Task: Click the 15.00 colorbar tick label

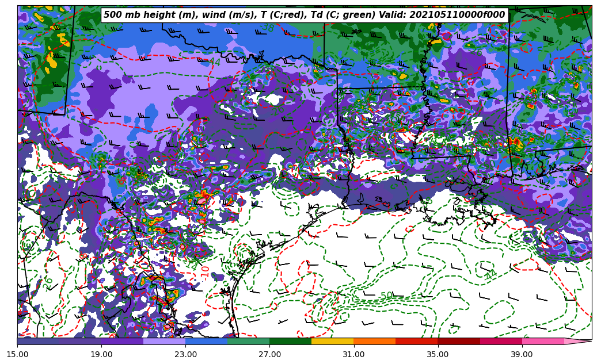Action: (x=17, y=354)
